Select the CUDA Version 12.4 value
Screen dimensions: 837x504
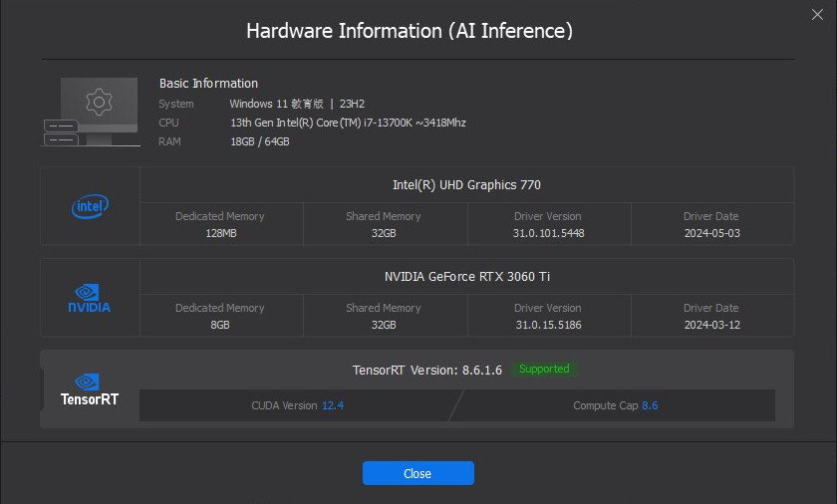pyautogui.click(x=333, y=405)
